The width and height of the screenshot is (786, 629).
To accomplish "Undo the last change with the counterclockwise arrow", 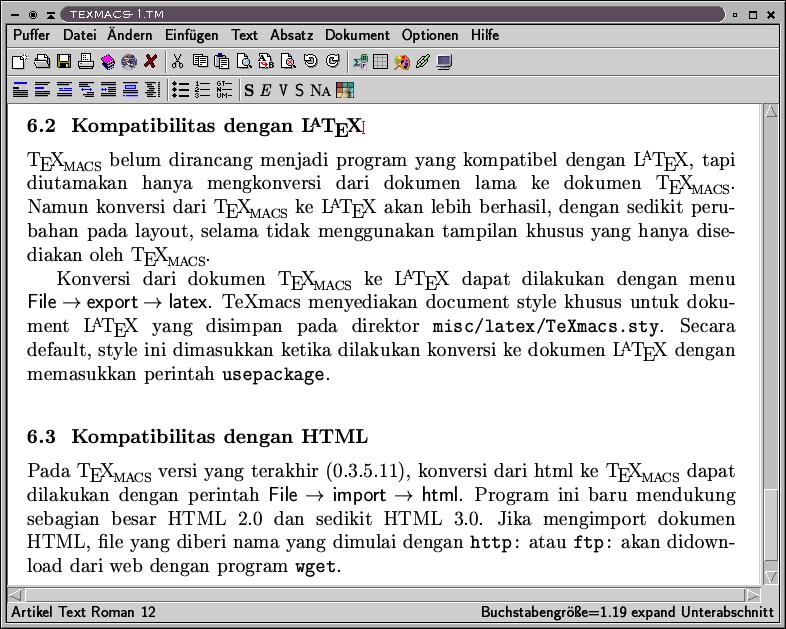I will (x=310, y=61).
